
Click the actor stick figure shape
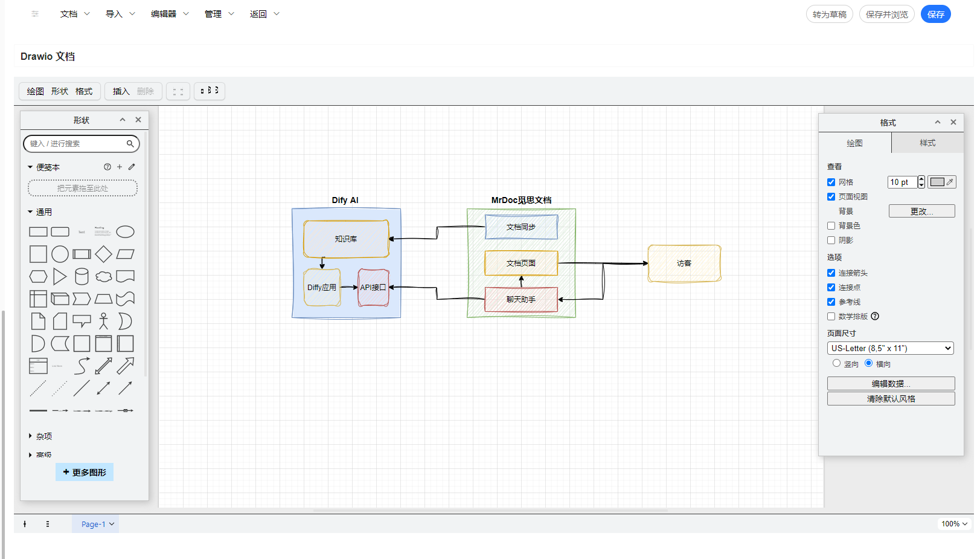(x=103, y=321)
